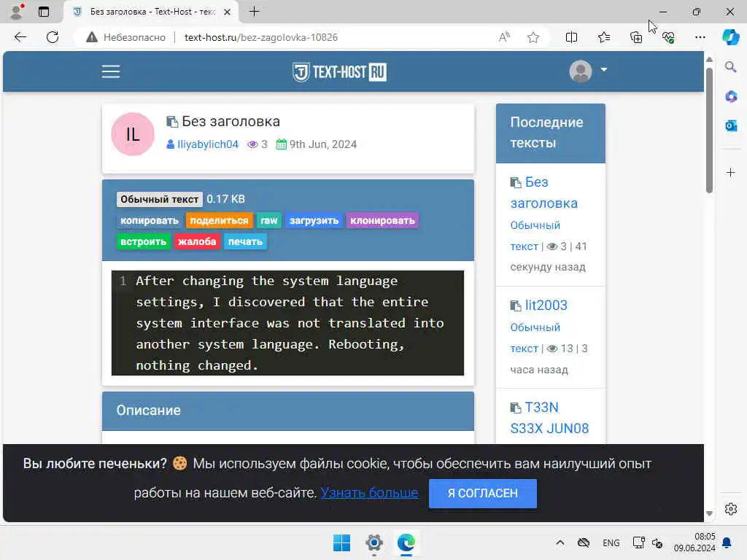Open the user avatar dropdown
The width and height of the screenshot is (747, 560).
[588, 71]
